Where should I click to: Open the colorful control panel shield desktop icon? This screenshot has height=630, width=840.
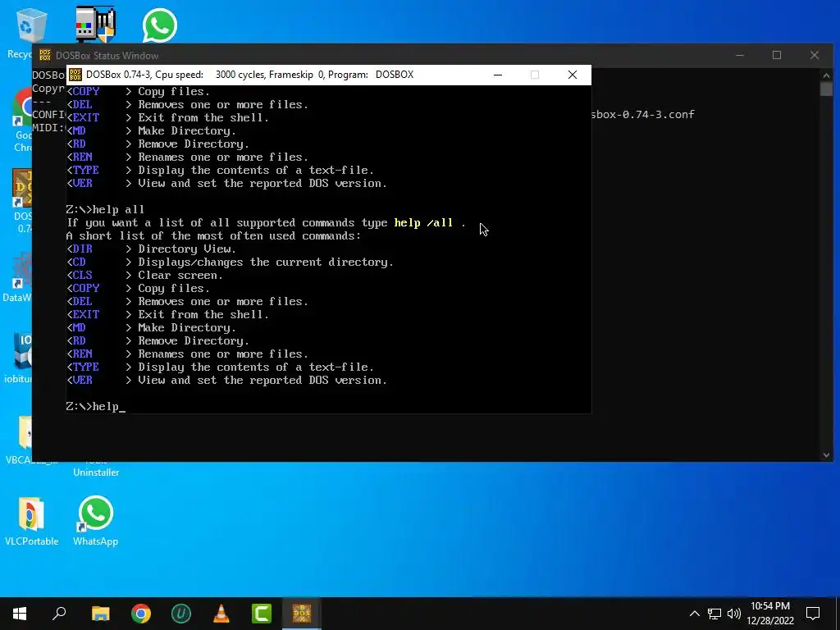tap(95, 24)
